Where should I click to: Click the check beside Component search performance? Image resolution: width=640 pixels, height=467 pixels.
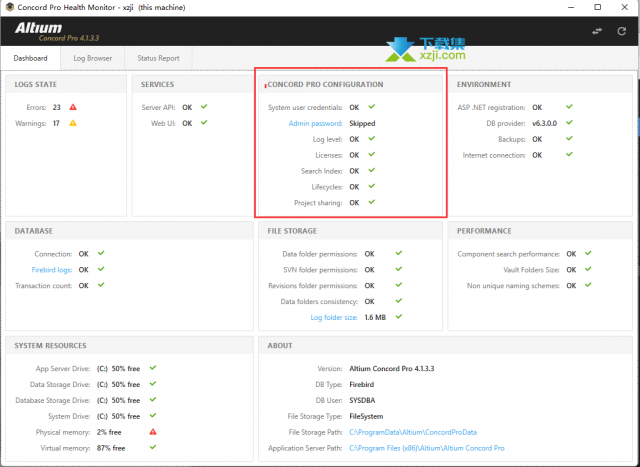click(x=588, y=253)
